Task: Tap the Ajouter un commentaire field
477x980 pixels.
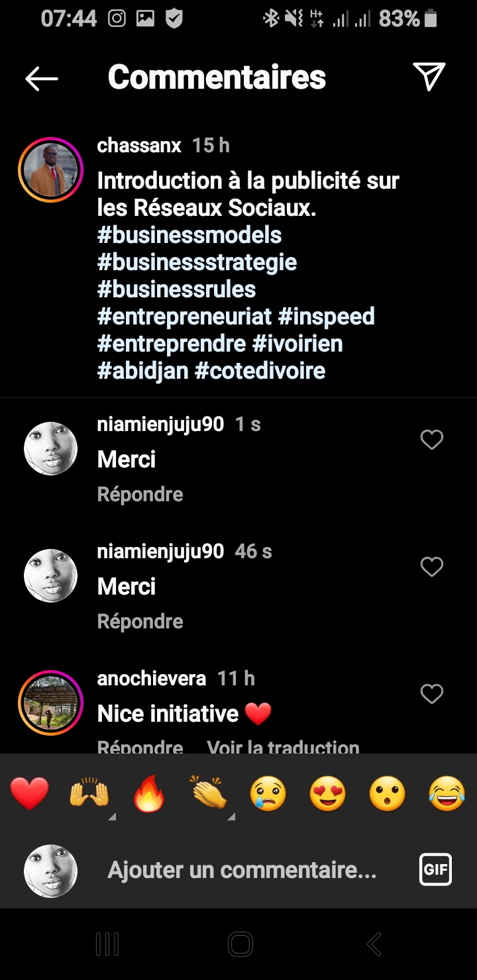Action: pyautogui.click(x=242, y=870)
